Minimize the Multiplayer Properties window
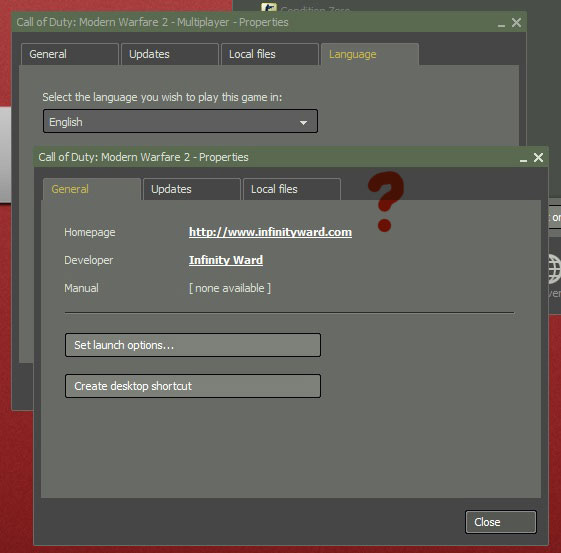 click(501, 24)
